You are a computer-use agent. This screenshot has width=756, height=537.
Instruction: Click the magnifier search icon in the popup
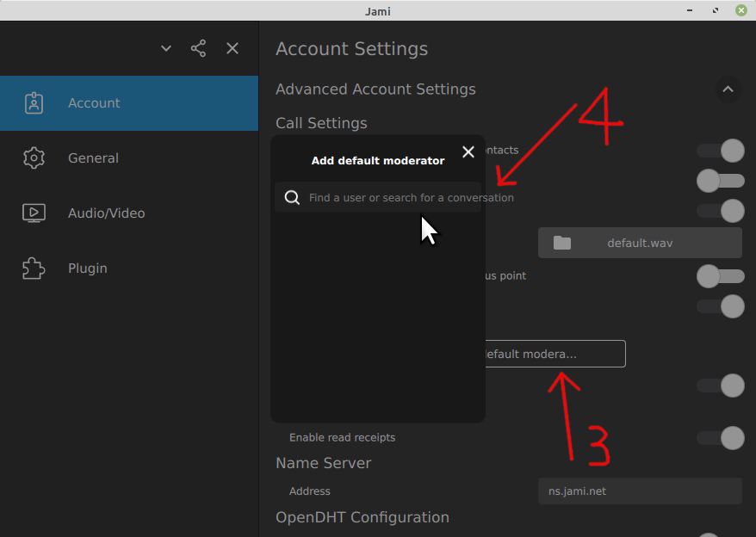(x=292, y=197)
